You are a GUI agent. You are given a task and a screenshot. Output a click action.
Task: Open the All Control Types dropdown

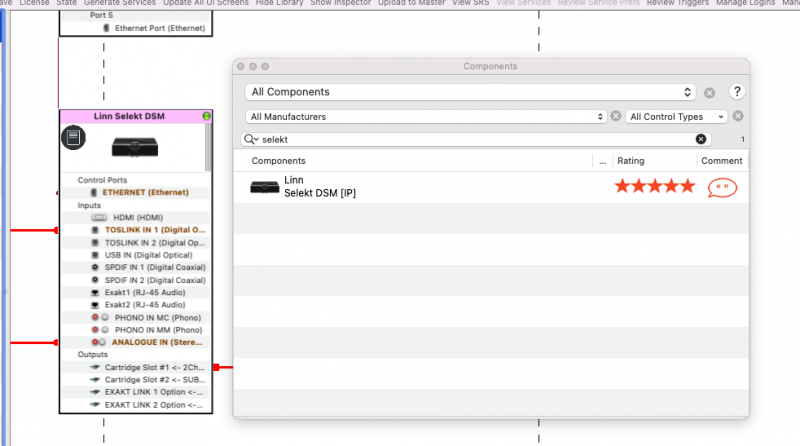[676, 117]
